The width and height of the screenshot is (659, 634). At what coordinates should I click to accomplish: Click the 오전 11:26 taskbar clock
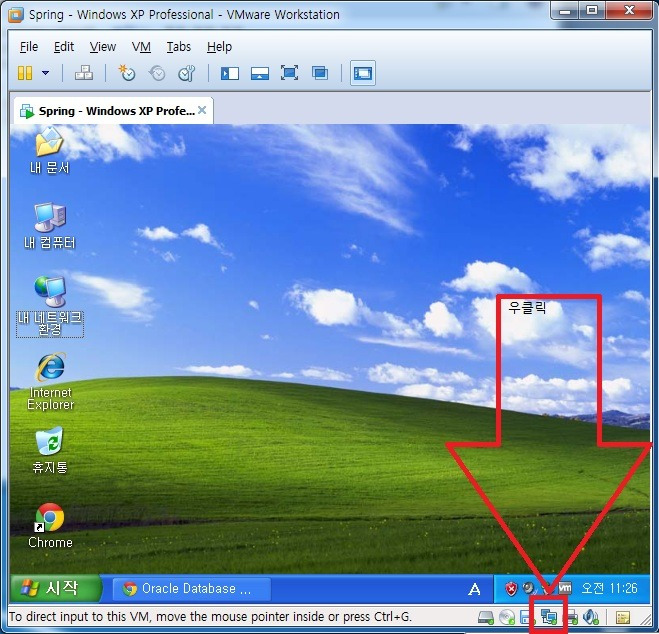click(x=609, y=588)
